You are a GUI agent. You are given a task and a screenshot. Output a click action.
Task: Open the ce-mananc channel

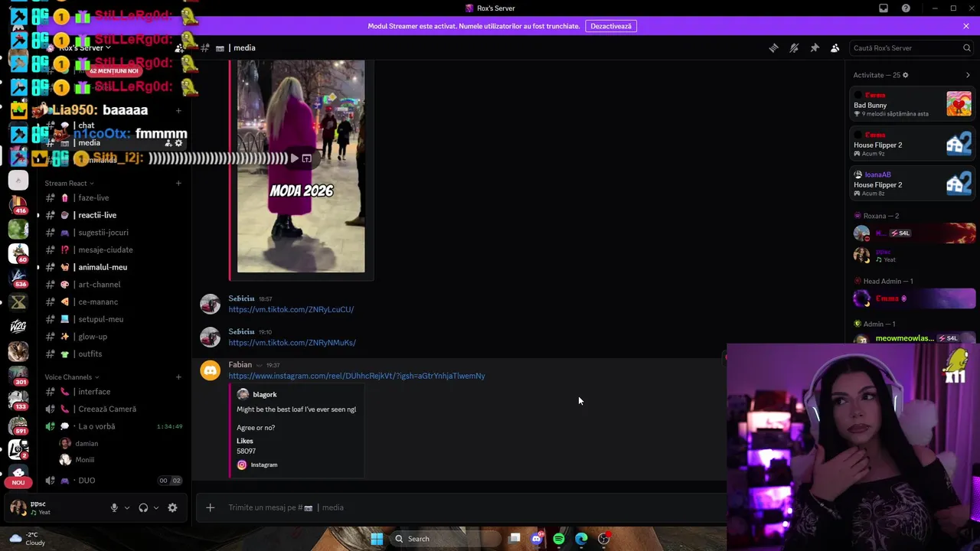(112, 302)
